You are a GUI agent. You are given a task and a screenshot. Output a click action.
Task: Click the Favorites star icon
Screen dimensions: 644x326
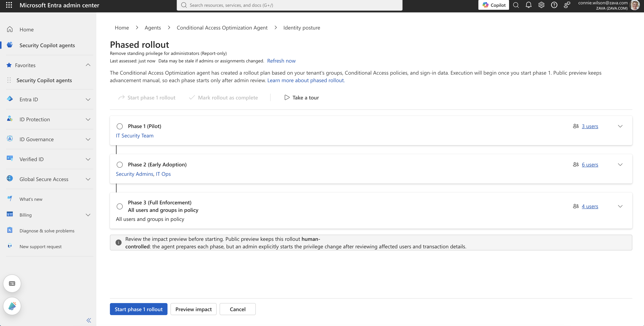click(9, 65)
